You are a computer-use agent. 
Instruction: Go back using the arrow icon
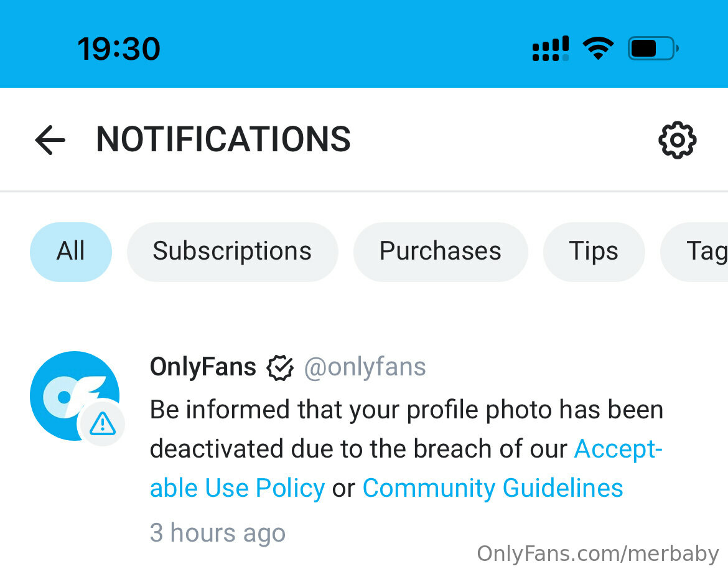(50, 140)
